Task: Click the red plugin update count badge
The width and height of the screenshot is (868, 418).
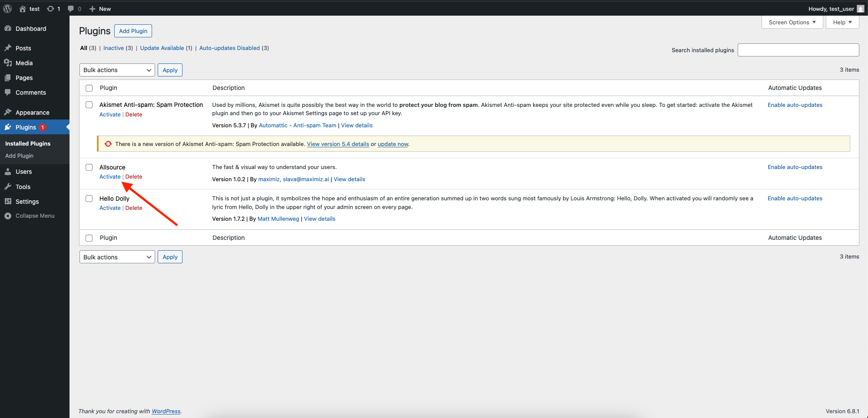Action: 43,127
